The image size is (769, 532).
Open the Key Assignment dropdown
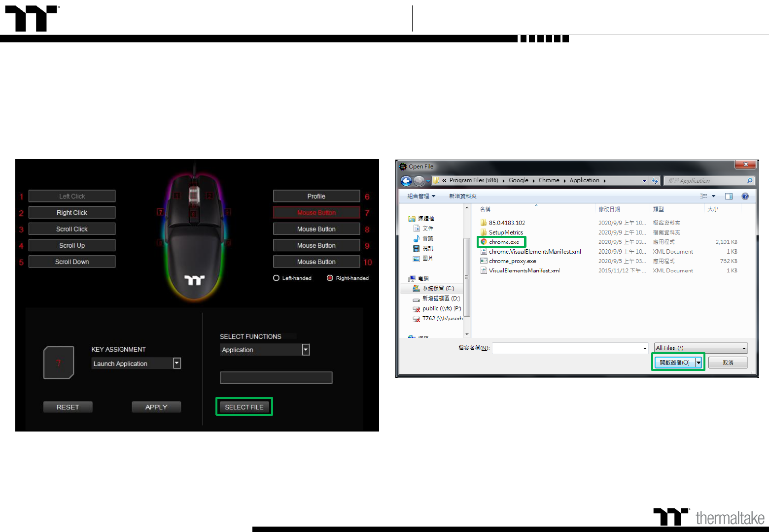click(177, 364)
